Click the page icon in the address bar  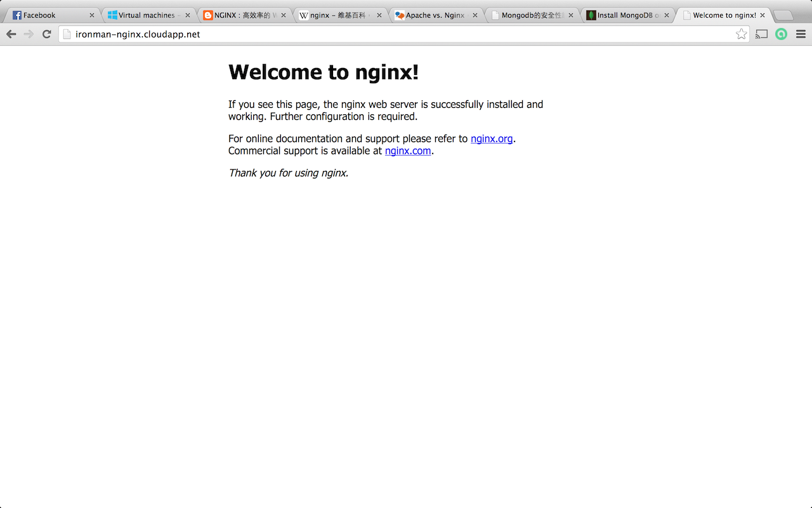[67, 34]
